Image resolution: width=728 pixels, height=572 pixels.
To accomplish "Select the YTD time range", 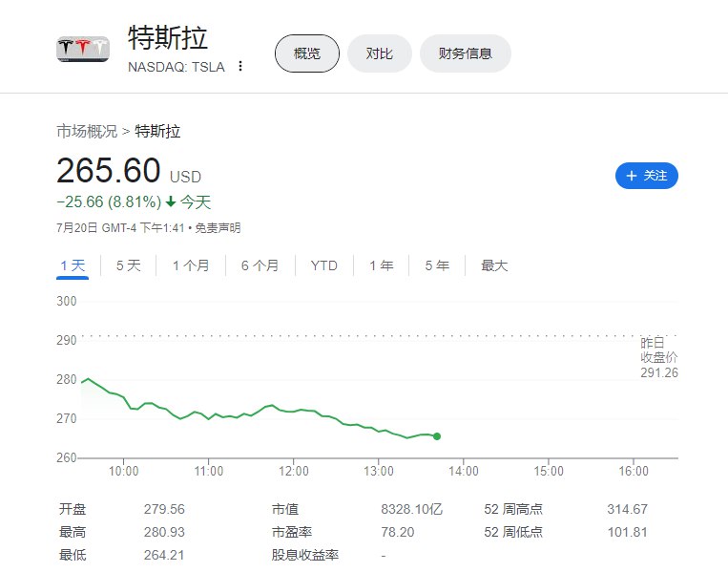I will click(324, 265).
